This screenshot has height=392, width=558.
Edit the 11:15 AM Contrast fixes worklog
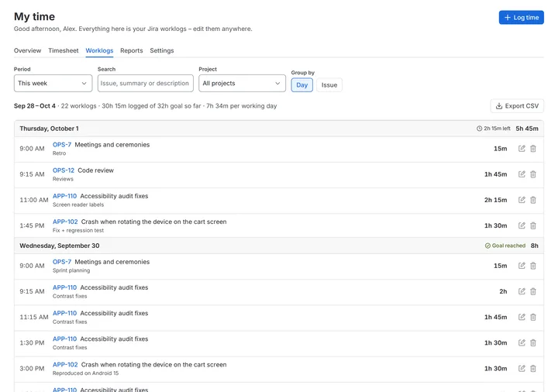click(x=522, y=317)
